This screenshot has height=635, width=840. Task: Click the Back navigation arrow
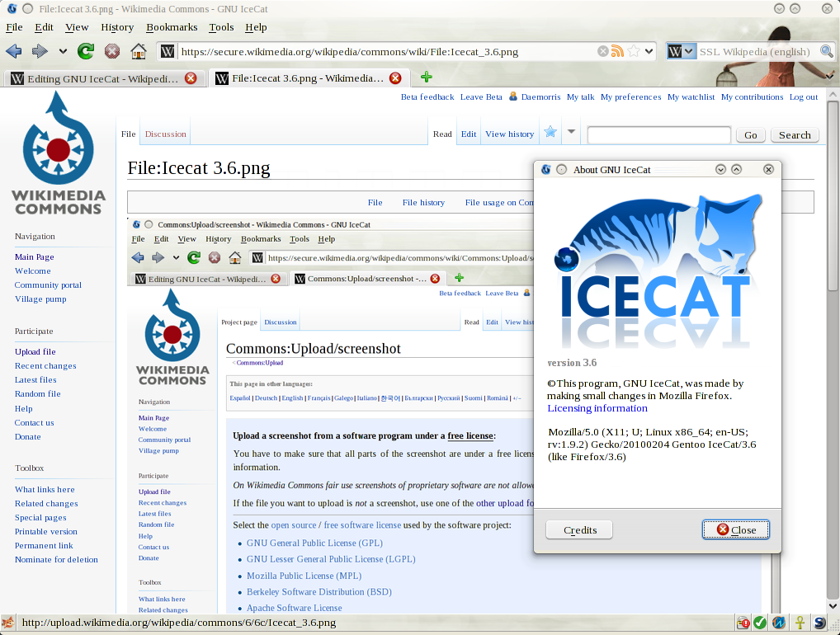pyautogui.click(x=14, y=51)
